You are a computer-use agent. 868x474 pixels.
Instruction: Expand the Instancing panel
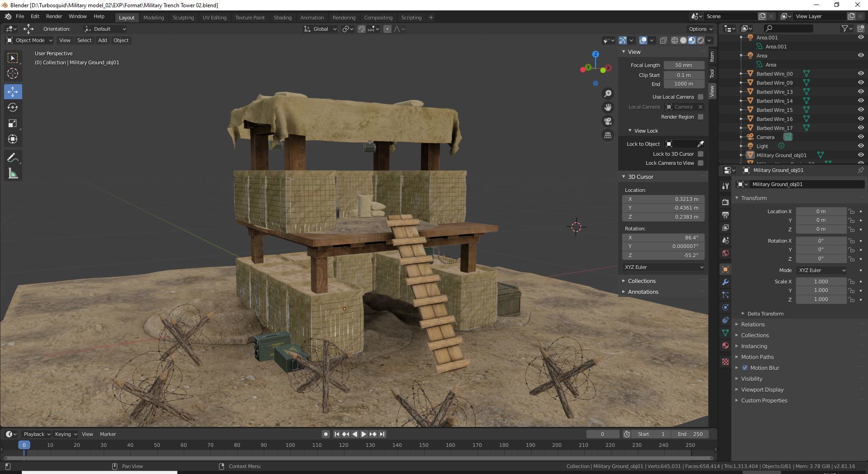coord(754,346)
